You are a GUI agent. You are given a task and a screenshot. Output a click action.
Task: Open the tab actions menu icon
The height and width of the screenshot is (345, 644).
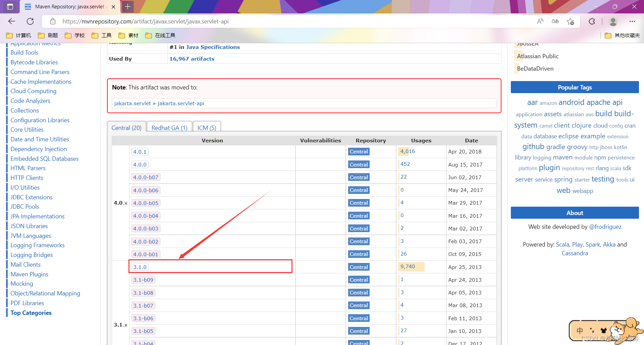[10, 7]
